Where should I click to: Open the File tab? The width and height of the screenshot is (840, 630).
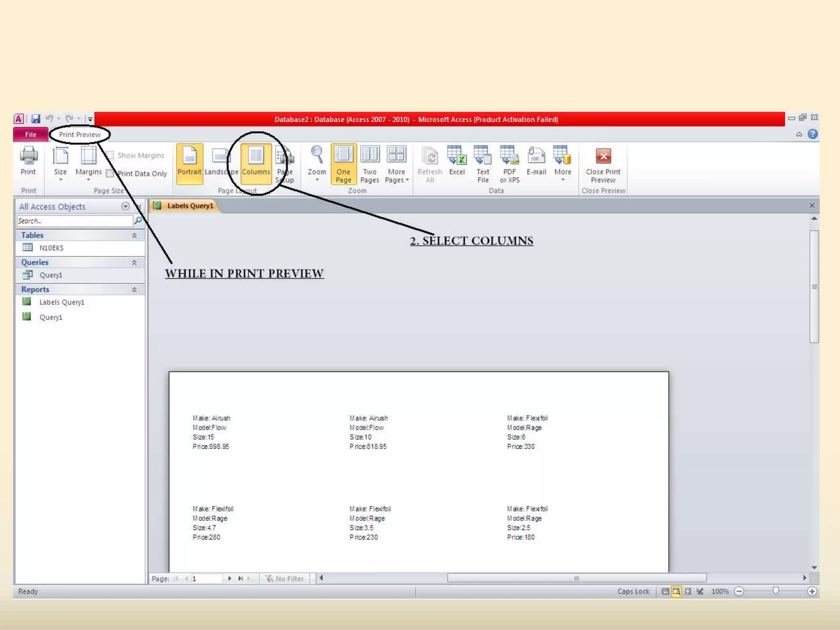pos(31,135)
